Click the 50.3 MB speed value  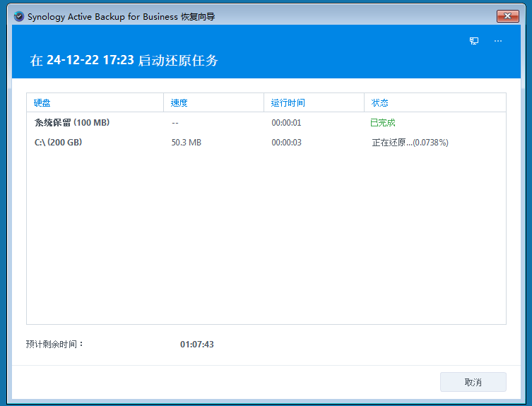pos(187,143)
